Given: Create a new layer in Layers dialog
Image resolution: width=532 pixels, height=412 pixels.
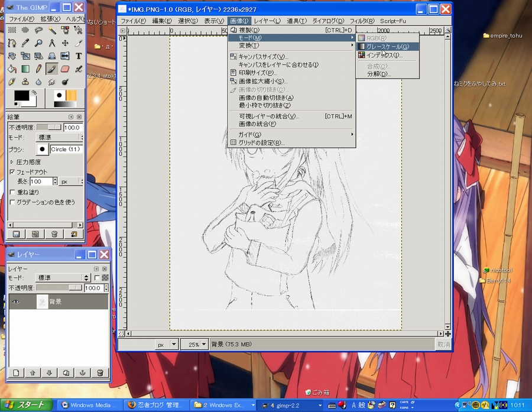Looking at the screenshot, I should pos(16,372).
